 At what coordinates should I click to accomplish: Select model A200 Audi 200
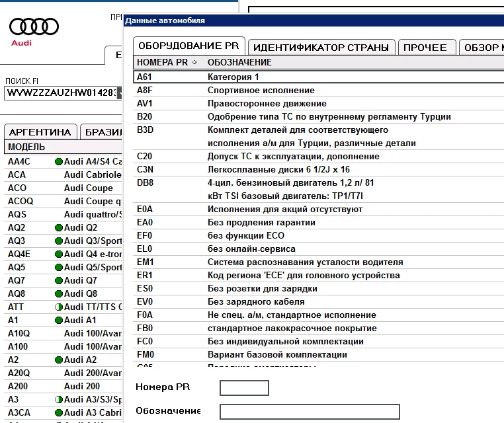[x=63, y=386]
